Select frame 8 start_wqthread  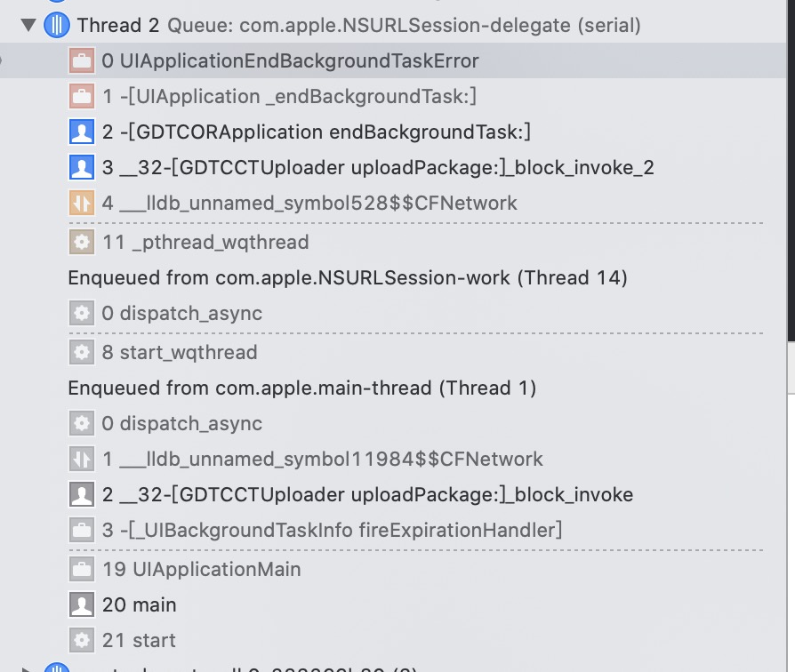(393, 352)
